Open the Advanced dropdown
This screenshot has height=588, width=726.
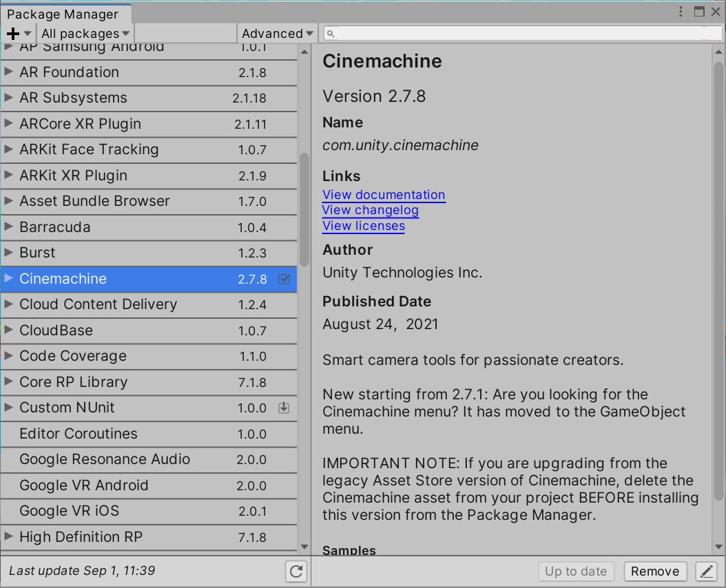point(276,32)
